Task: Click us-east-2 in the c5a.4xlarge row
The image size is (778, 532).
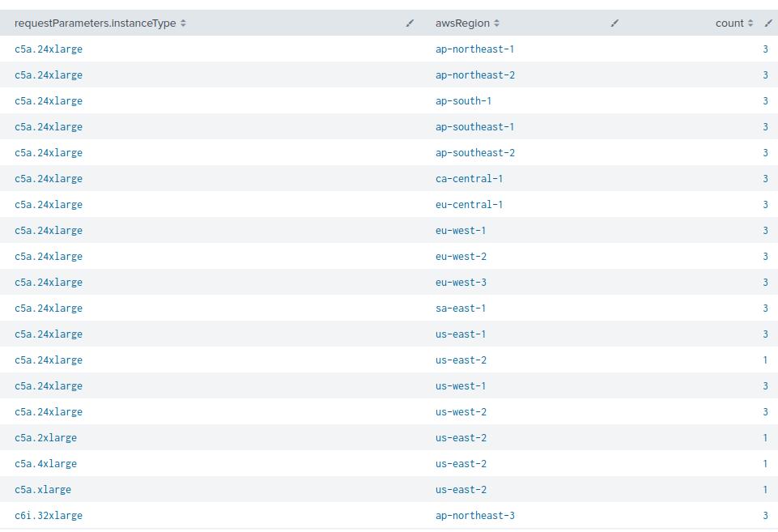Action: click(461, 463)
